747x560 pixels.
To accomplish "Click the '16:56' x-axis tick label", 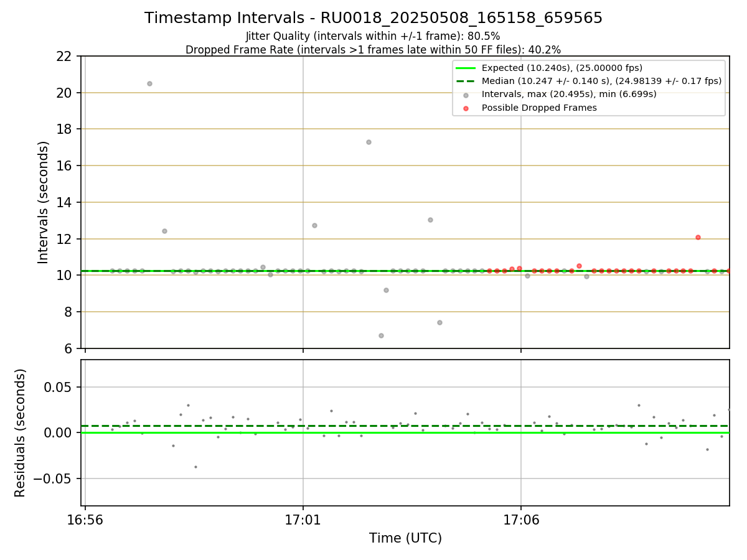I will (x=85, y=520).
